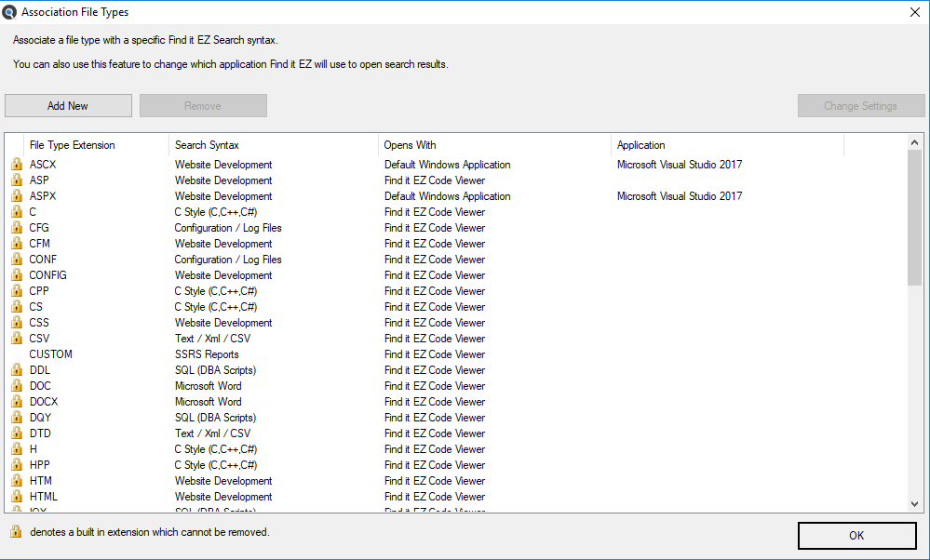This screenshot has width=930, height=560.
Task: Click the Opens With column header
Action: point(411,145)
